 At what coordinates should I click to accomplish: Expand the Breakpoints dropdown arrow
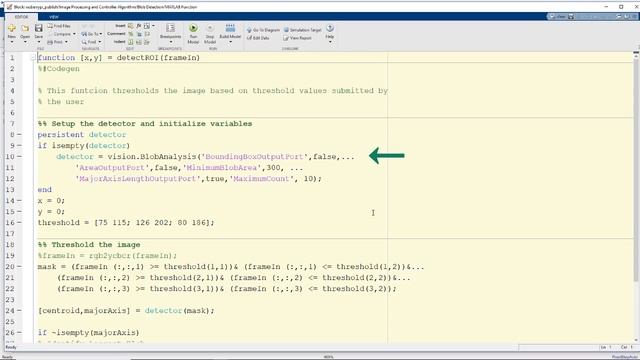coord(170,42)
